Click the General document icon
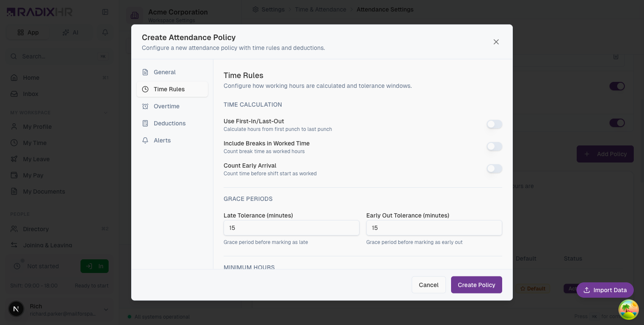The width and height of the screenshot is (644, 325). [145, 72]
